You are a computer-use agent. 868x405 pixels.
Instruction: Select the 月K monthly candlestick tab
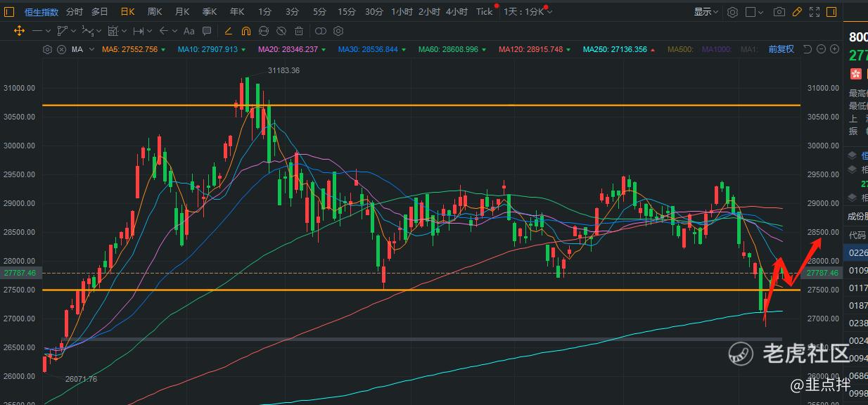[182, 12]
